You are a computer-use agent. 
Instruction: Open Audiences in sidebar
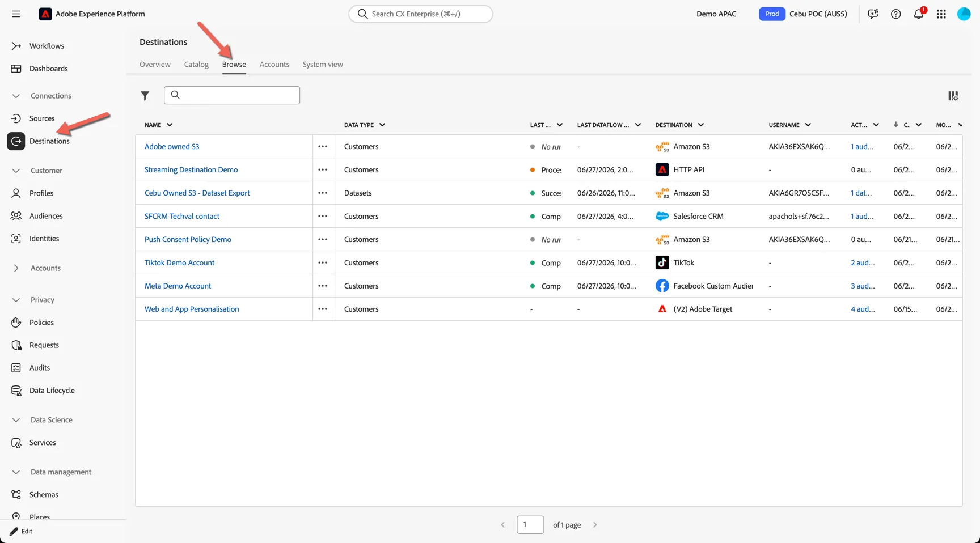pos(46,216)
